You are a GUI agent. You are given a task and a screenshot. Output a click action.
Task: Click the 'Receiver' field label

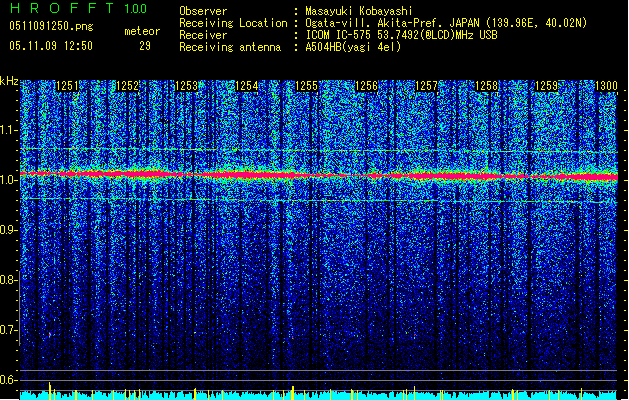point(203,35)
